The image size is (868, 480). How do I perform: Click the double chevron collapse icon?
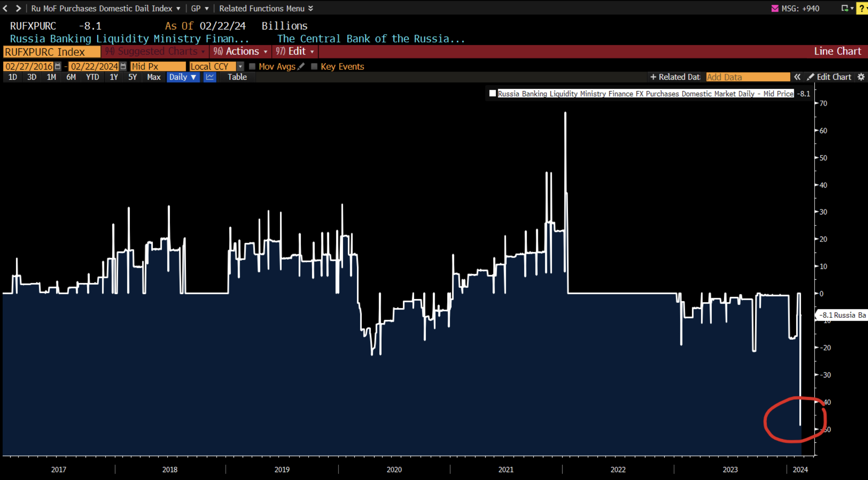[x=797, y=77]
